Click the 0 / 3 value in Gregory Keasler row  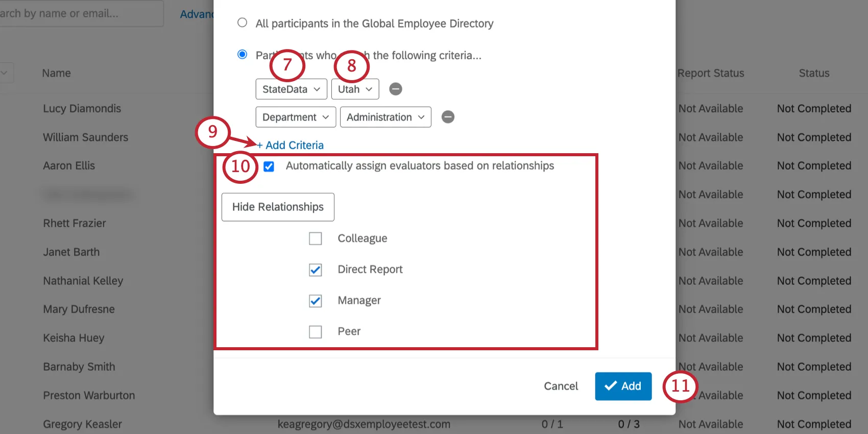(x=629, y=424)
